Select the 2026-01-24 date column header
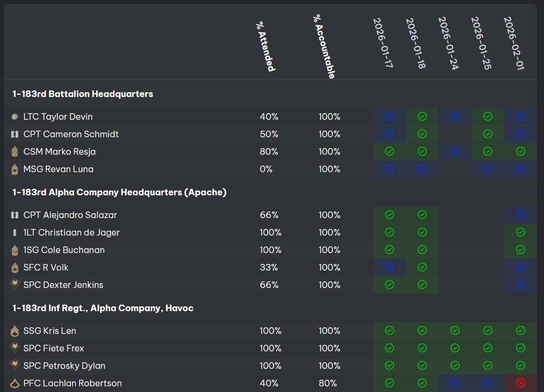 tap(448, 43)
